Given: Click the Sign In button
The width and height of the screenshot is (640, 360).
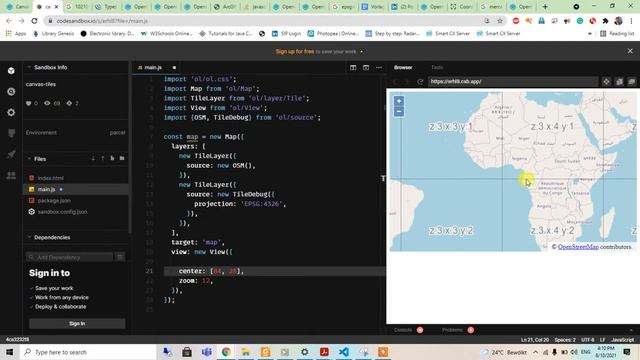Looking at the screenshot, I should click(77, 324).
